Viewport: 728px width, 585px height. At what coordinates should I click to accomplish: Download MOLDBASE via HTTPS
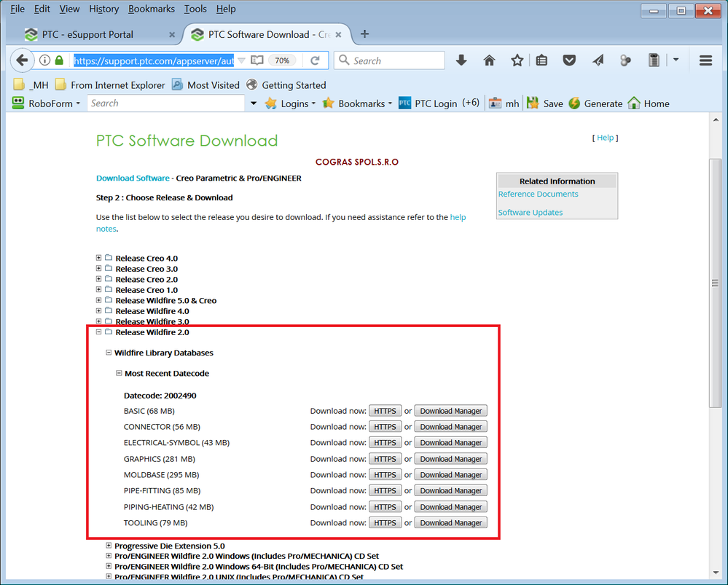(x=385, y=474)
